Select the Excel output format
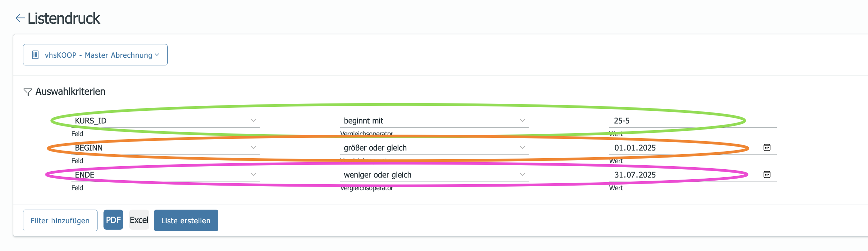 139,220
